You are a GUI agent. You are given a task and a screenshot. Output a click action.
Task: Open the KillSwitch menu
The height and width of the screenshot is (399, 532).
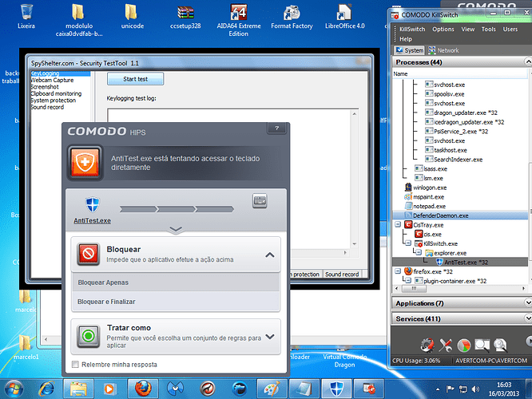pyautogui.click(x=412, y=30)
